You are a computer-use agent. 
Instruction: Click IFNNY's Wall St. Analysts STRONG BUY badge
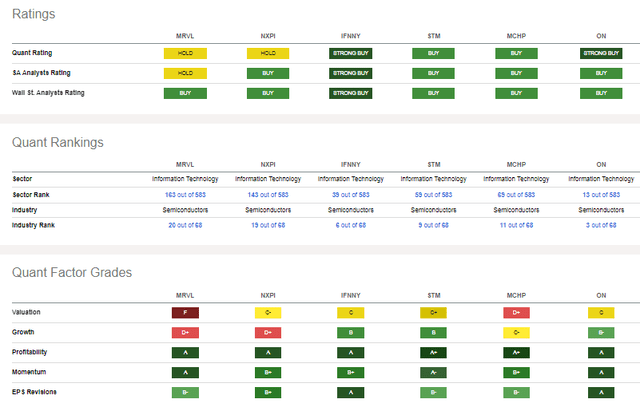pyautogui.click(x=351, y=93)
